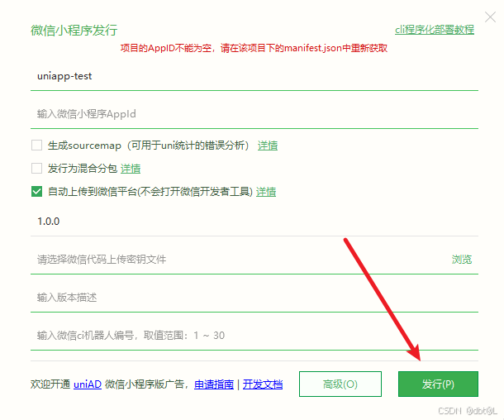The height and width of the screenshot is (420, 504).
Task: Click the 高级(O) button
Action: 340,384
